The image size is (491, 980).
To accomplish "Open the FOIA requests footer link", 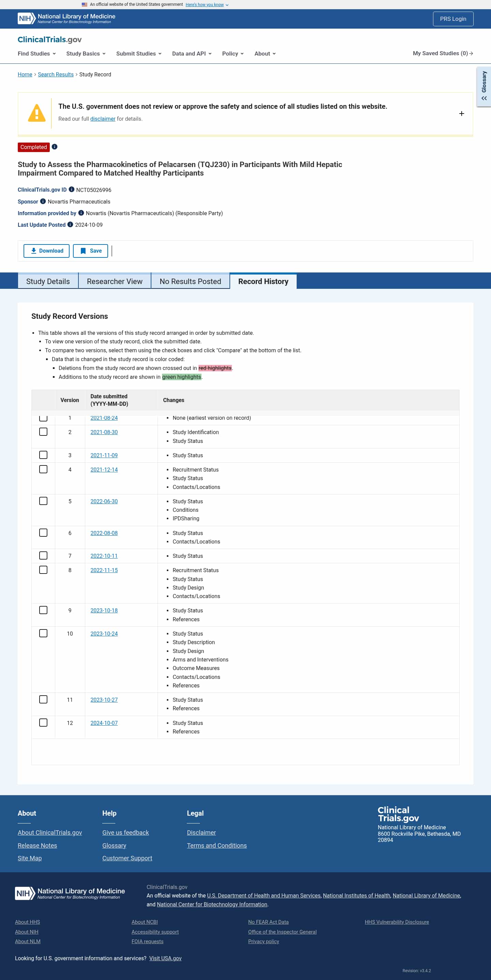I will (x=148, y=941).
